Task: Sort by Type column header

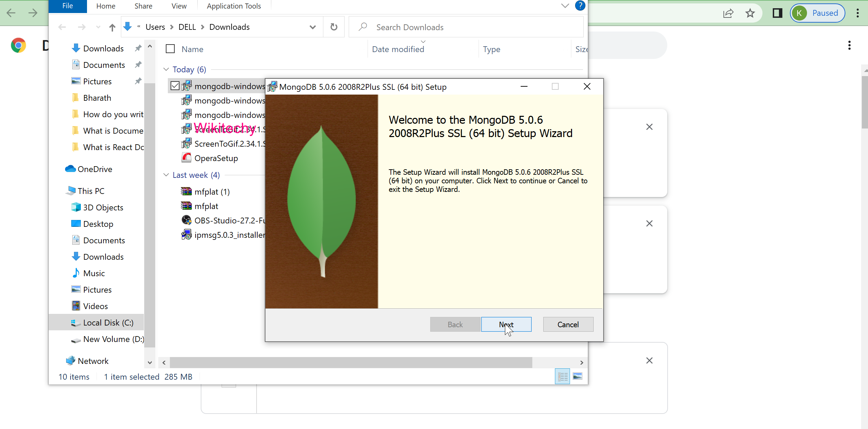Action: coord(492,49)
